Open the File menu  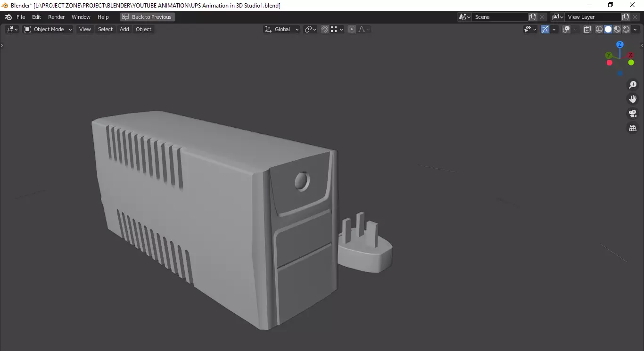(21, 17)
